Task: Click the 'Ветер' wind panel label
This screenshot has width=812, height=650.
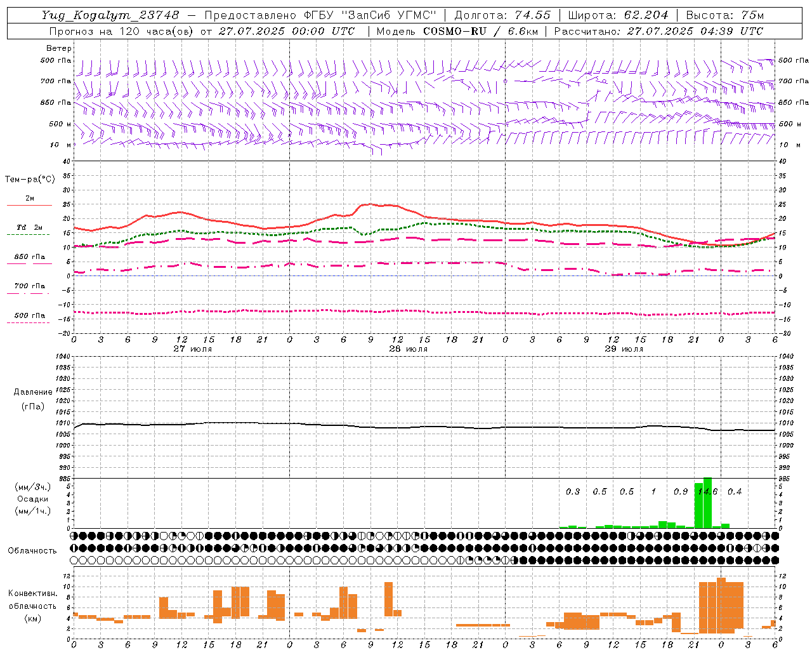Action: [59, 48]
